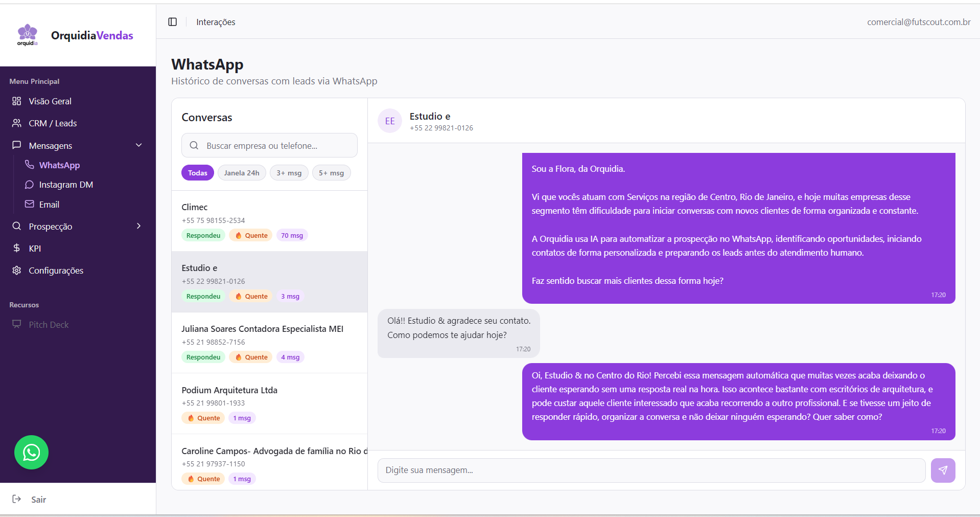Image resolution: width=980 pixels, height=517 pixels.
Task: Click Podium Arquitetura Quente flame badge
Action: (203, 418)
